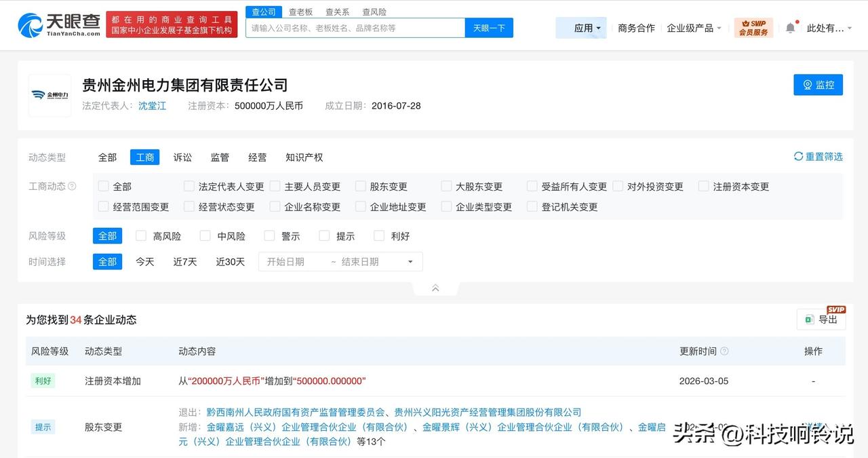The image size is (868, 458).
Task: Select the 知识产权 dynamic type
Action: coord(304,157)
